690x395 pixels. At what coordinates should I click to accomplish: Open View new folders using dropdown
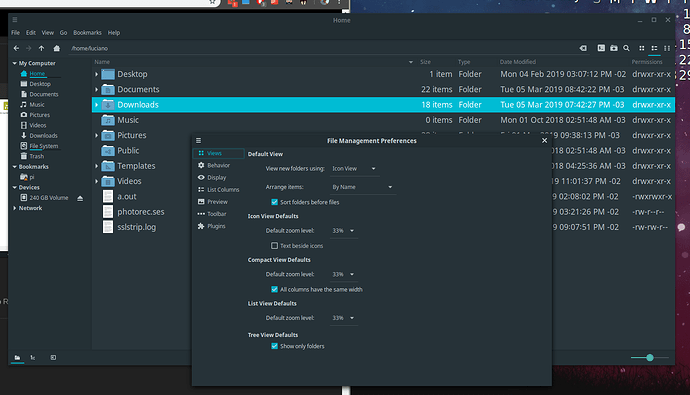coord(354,169)
